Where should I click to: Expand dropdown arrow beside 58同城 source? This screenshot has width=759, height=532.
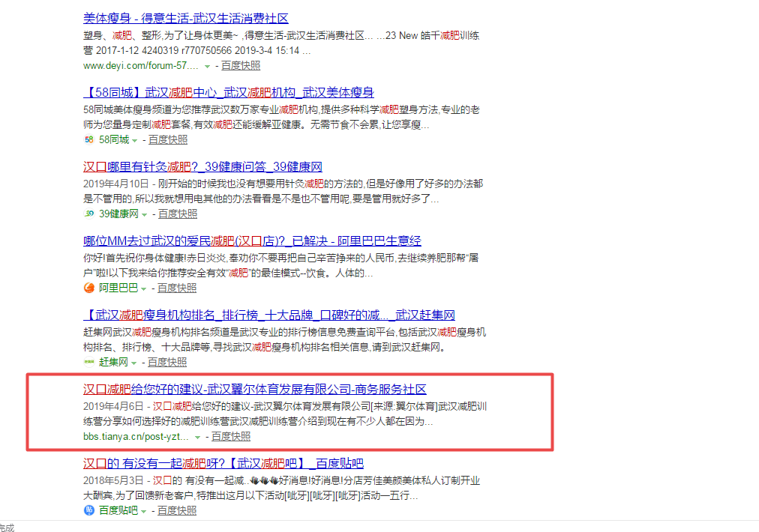(134, 141)
